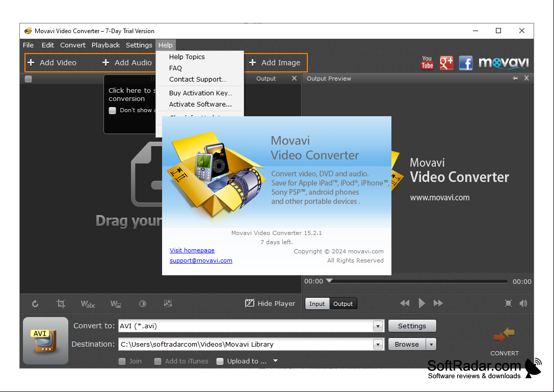554x392 pixels.
Task: Click the CONVERT label
Action: (x=504, y=353)
